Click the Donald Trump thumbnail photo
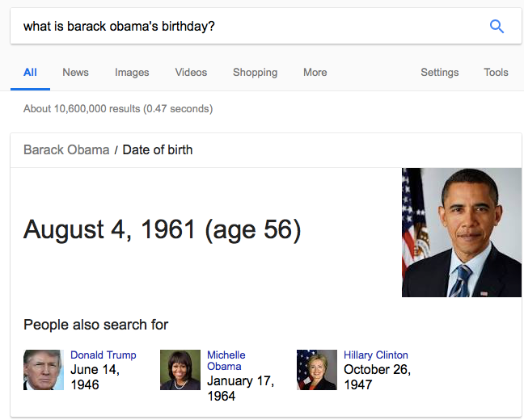Screen dimensions: 524x420 tap(44, 370)
